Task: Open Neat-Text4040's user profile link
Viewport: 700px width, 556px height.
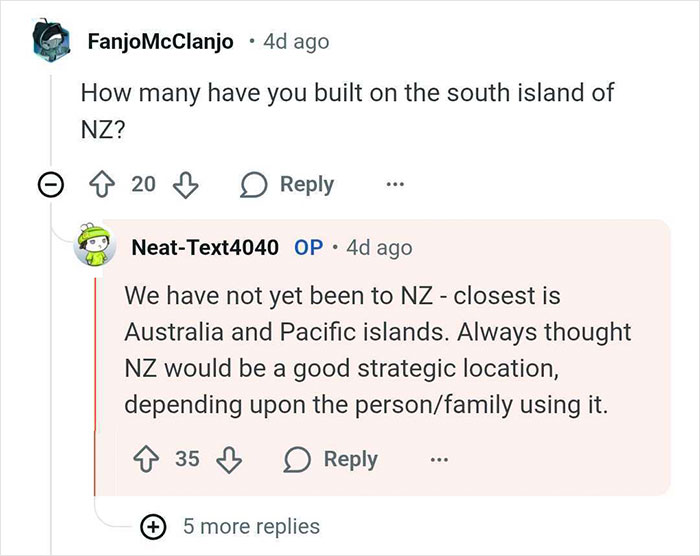Action: 205,247
